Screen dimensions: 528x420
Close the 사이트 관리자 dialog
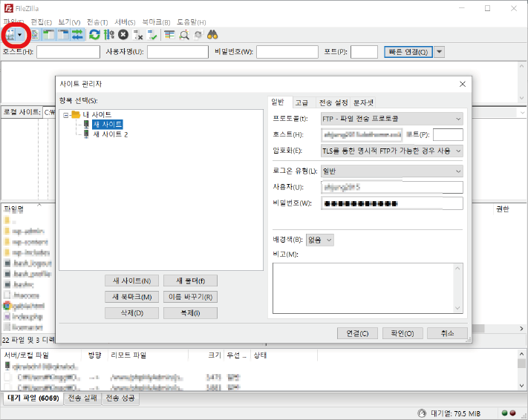click(x=463, y=84)
